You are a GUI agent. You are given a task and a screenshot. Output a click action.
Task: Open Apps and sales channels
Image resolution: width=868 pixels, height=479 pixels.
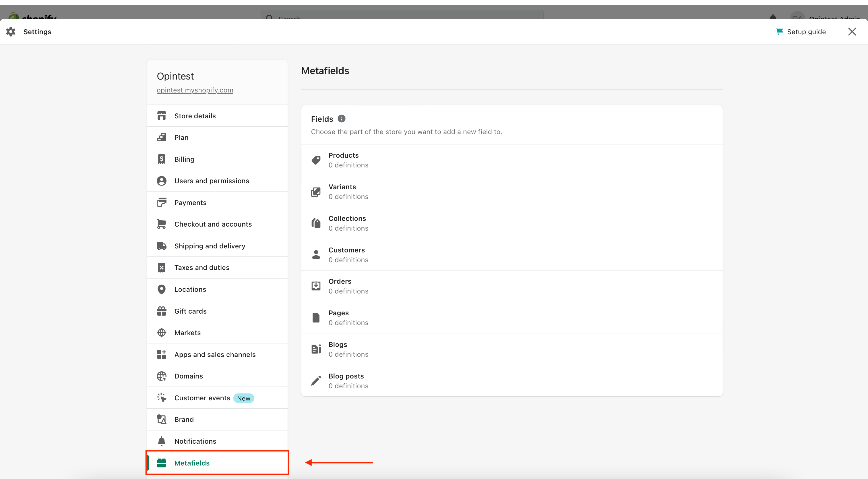[x=217, y=354]
